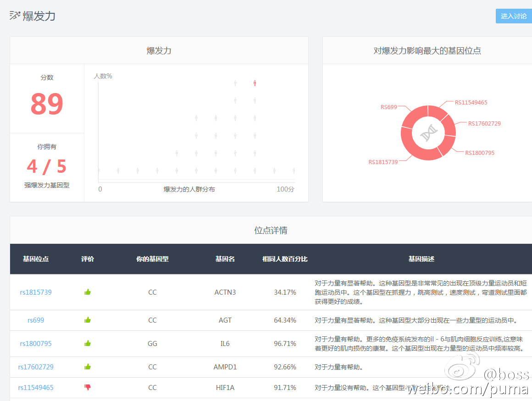Click the 对爆发力影响最大的基因位点 panel heading

click(x=427, y=51)
